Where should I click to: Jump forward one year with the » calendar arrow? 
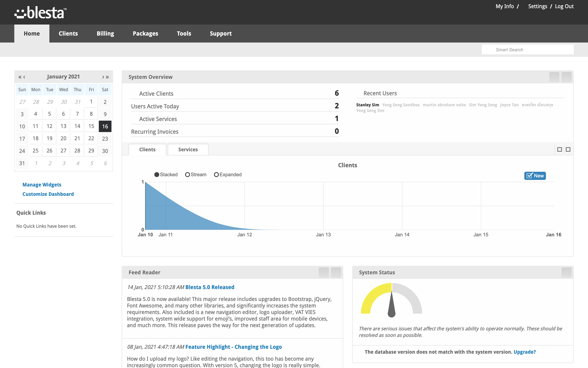107,77
